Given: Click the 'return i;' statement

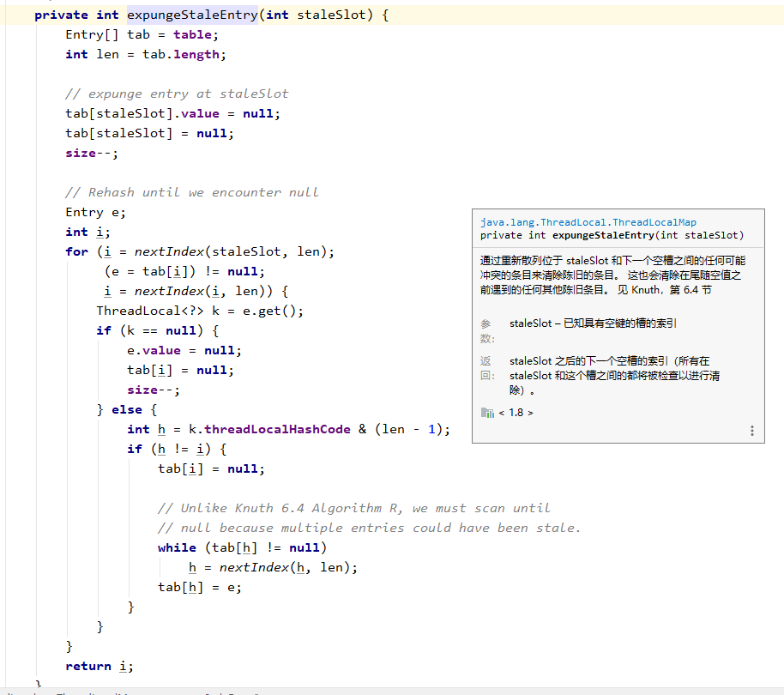Looking at the screenshot, I should click(99, 667).
